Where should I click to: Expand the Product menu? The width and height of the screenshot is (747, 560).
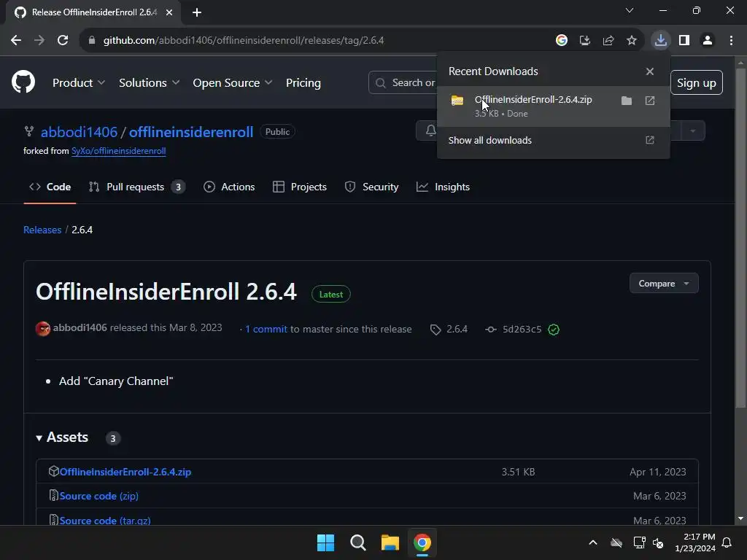click(x=79, y=83)
